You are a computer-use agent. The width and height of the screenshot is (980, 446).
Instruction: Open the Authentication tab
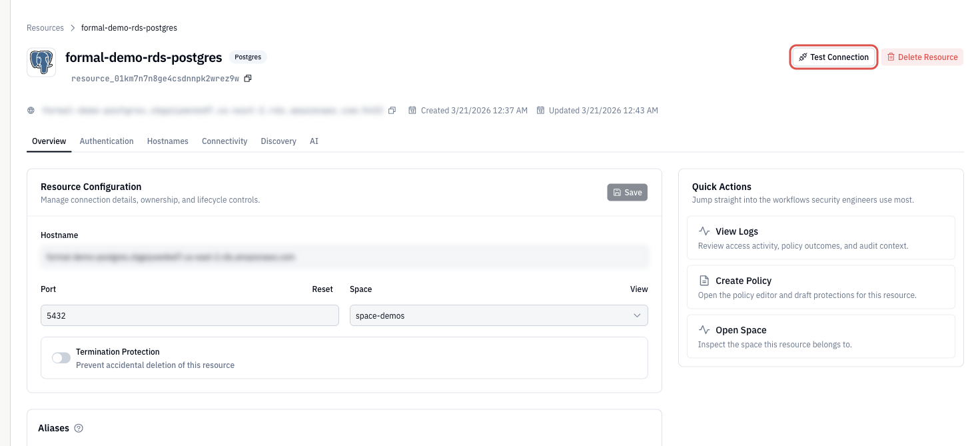tap(107, 141)
